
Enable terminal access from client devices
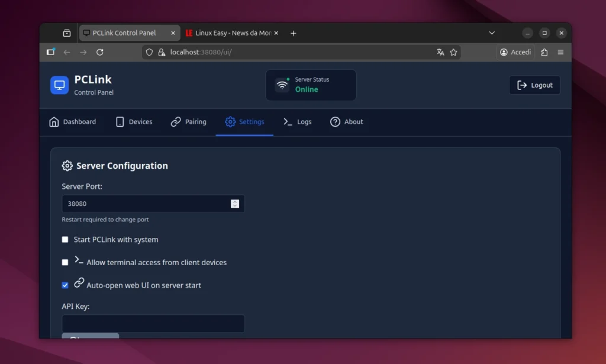pyautogui.click(x=65, y=262)
